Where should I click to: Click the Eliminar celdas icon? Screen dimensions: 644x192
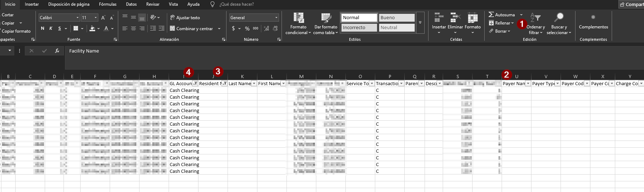(x=455, y=18)
